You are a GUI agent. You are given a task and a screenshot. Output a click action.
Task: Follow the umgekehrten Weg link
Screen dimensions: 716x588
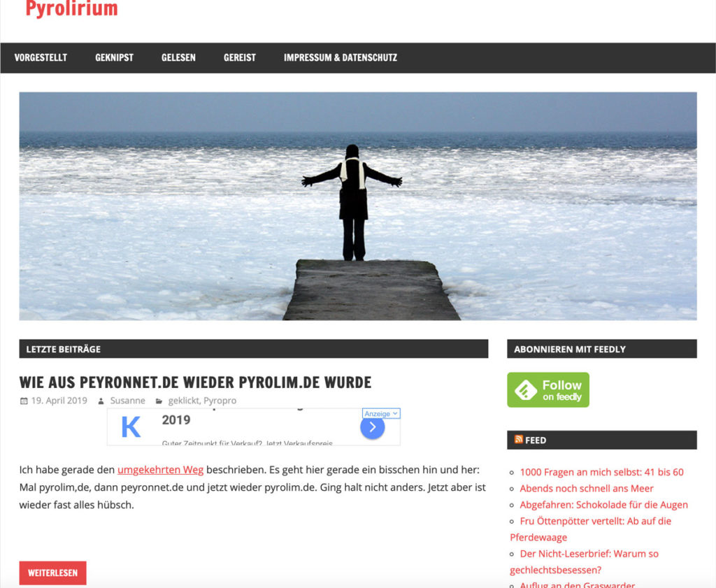coord(160,470)
